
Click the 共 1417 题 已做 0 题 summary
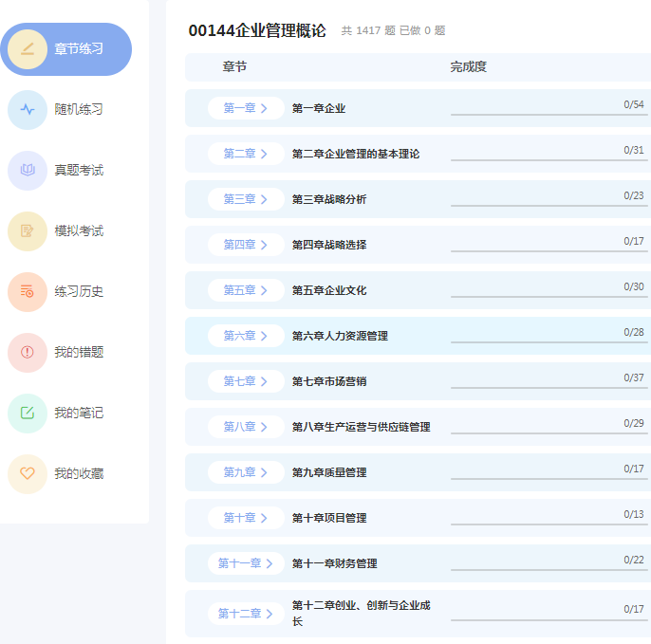point(393,30)
